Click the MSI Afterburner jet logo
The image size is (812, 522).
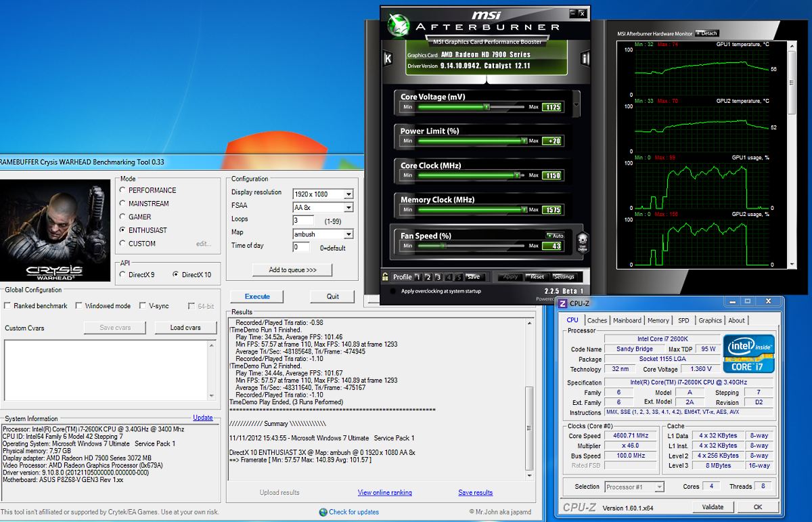[399, 26]
